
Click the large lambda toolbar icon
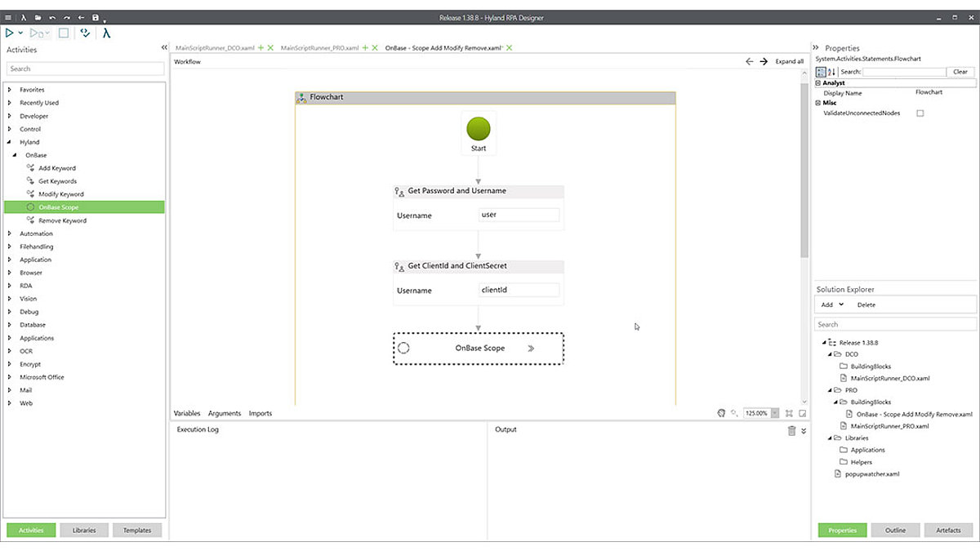(106, 33)
